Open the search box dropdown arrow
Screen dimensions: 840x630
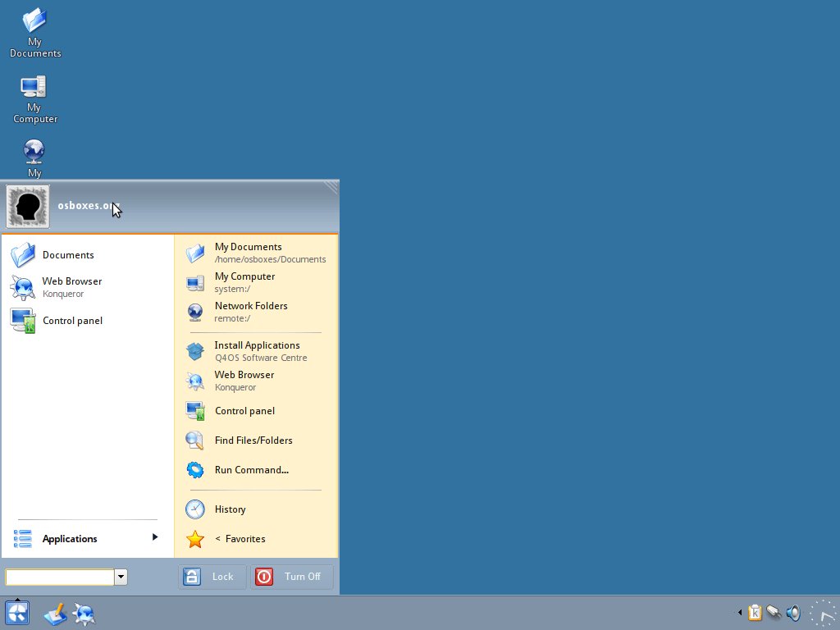coord(121,577)
